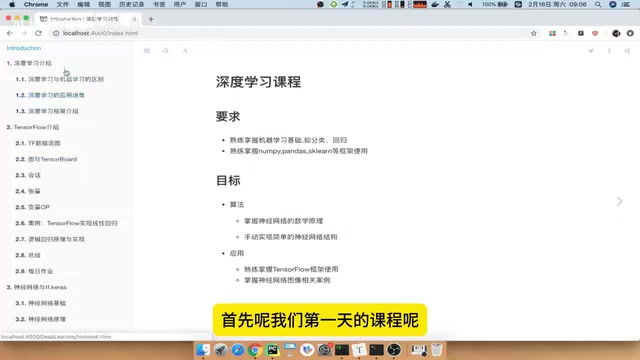Open the 编辑 menu
Image resolution: width=640 pixels, height=360 pixels.
tap(84, 4)
